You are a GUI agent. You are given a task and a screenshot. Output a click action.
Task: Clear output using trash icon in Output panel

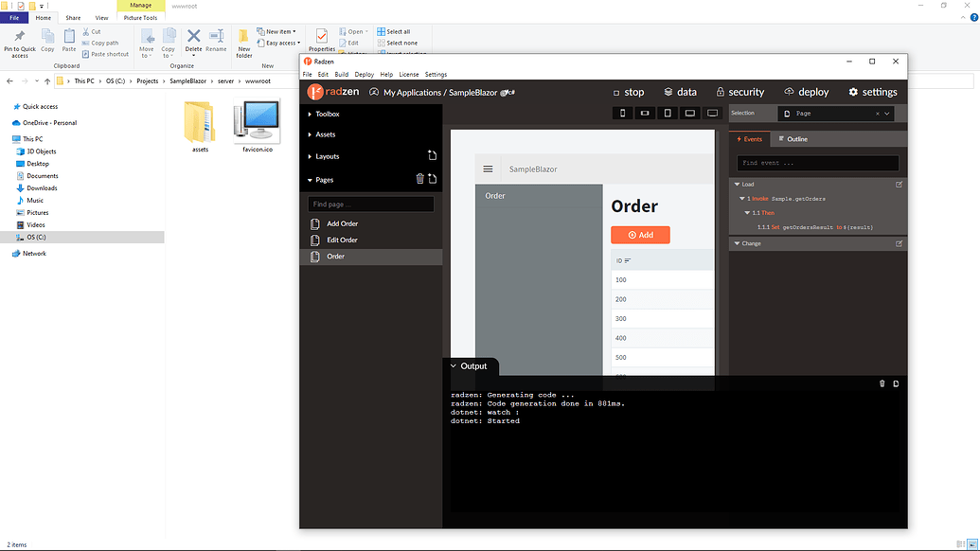click(882, 383)
